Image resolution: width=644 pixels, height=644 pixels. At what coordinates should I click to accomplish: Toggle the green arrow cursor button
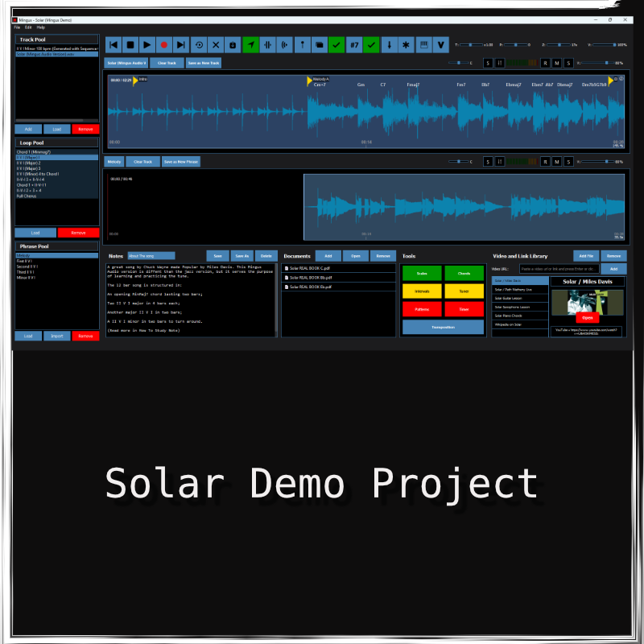(x=250, y=45)
